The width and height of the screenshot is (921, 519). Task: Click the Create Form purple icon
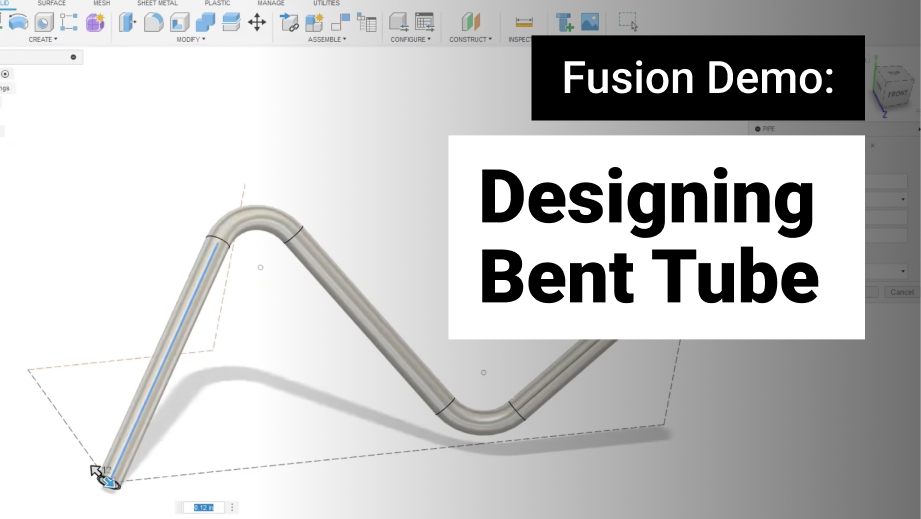[x=95, y=22]
